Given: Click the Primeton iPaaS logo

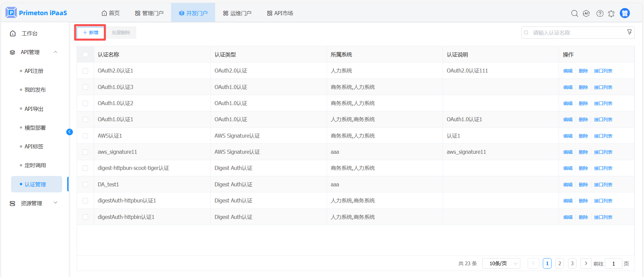Looking at the screenshot, I should 36,13.
